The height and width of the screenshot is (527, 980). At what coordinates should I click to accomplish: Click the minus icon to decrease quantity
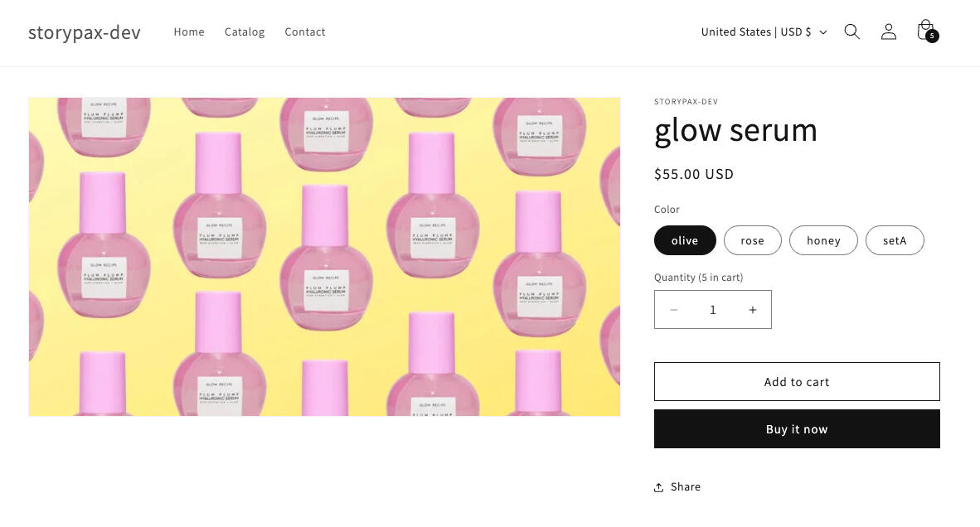[x=674, y=310]
